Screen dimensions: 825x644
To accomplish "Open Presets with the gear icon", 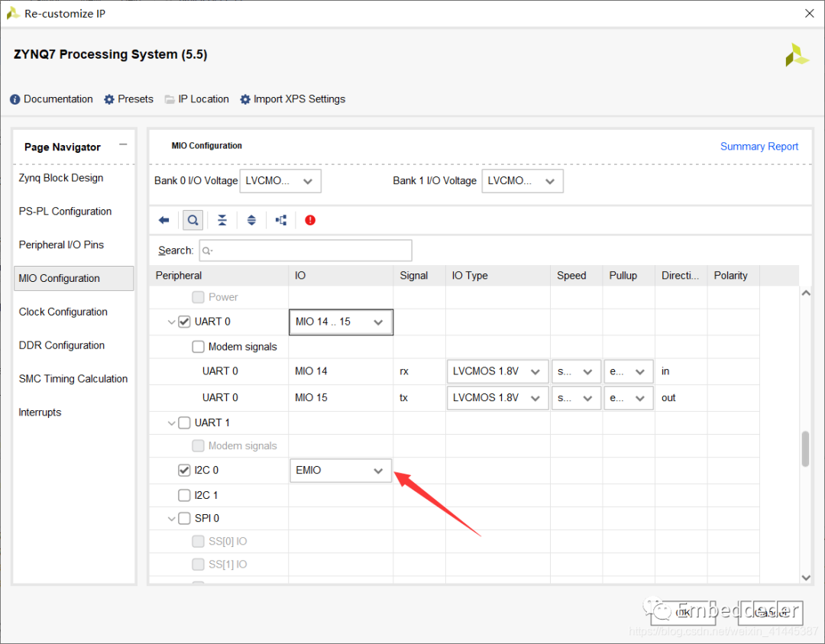I will (128, 99).
